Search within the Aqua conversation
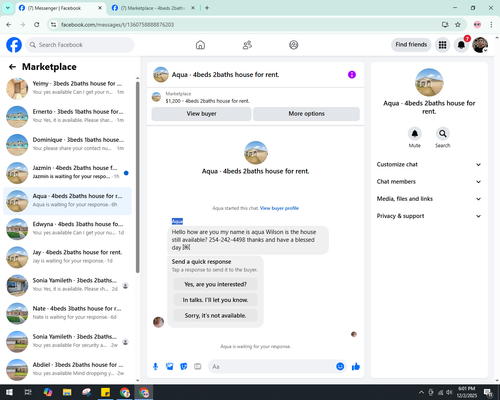This screenshot has height=400, width=500. (x=443, y=134)
